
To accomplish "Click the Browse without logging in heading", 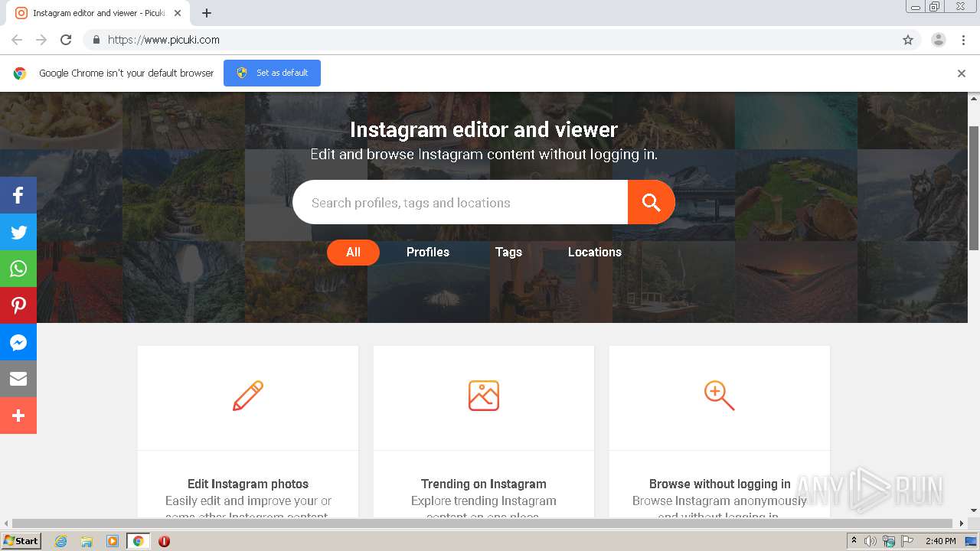I will pos(720,484).
